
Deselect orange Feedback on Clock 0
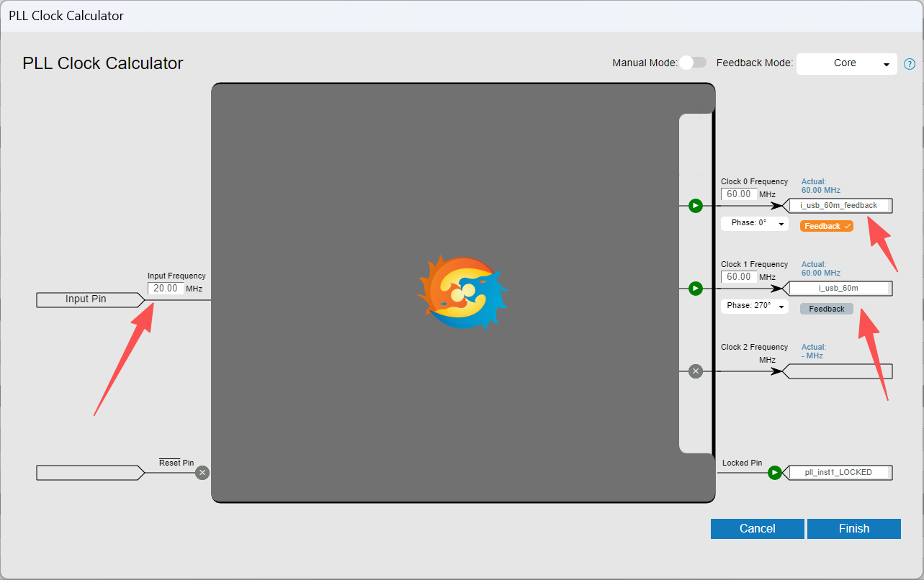(x=827, y=226)
